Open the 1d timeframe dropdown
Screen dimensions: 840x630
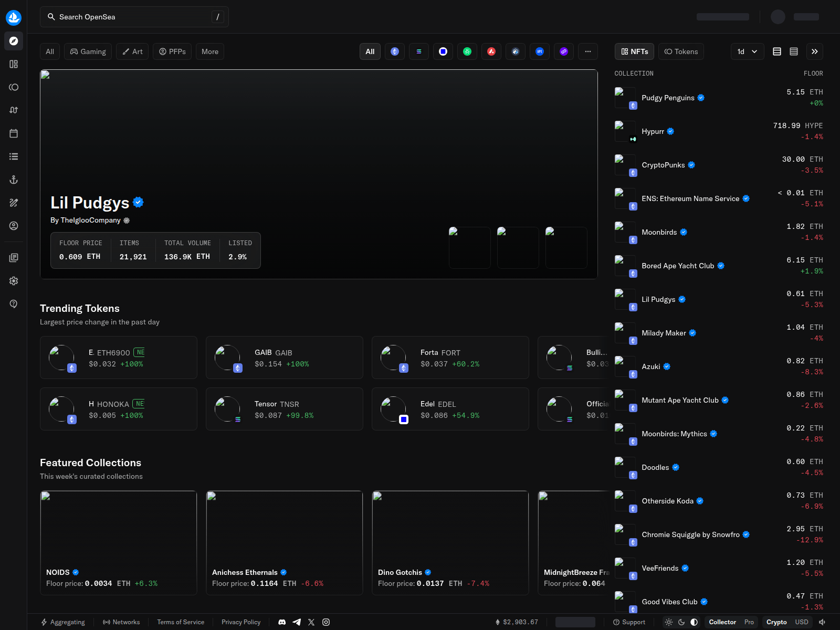748,51
